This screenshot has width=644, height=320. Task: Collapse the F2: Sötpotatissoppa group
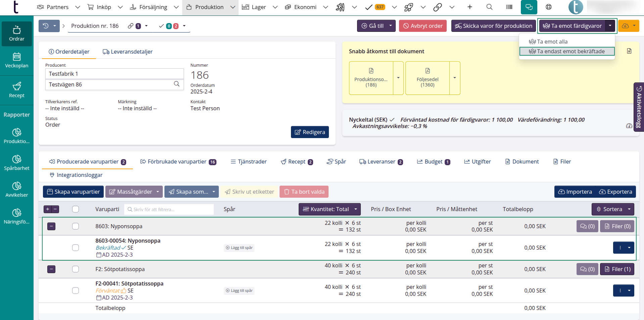pos(51,269)
